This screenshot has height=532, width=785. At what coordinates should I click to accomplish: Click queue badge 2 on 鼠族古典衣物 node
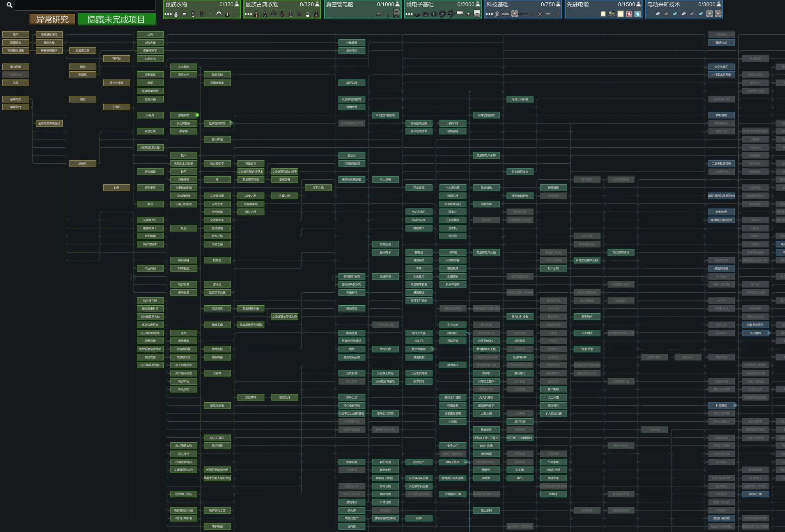pos(230,123)
